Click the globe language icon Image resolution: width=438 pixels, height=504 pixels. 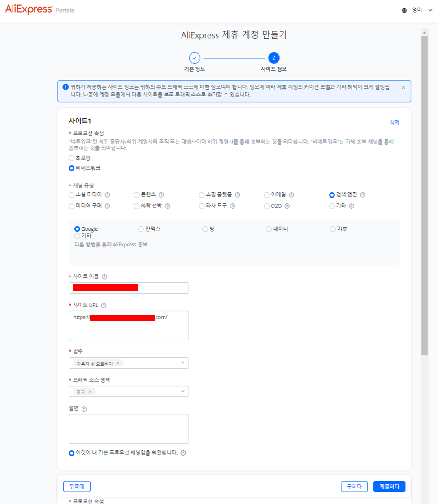pos(404,10)
